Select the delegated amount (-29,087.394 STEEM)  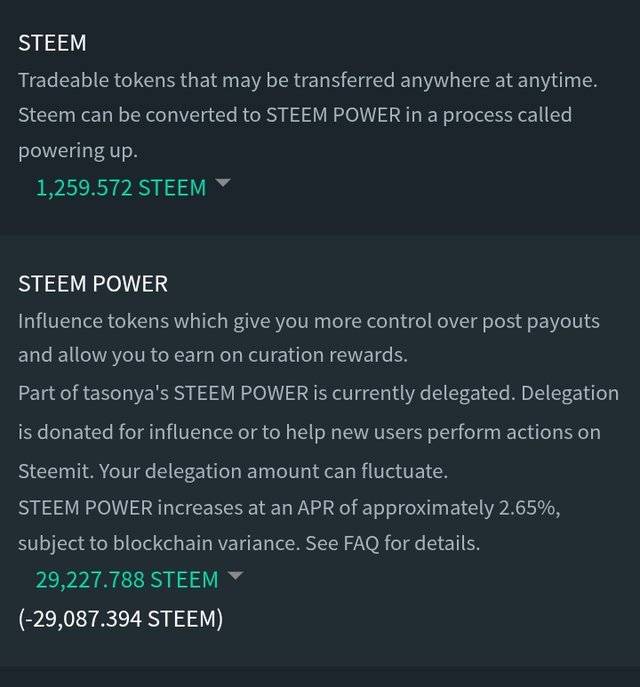pyautogui.click(x=120, y=619)
